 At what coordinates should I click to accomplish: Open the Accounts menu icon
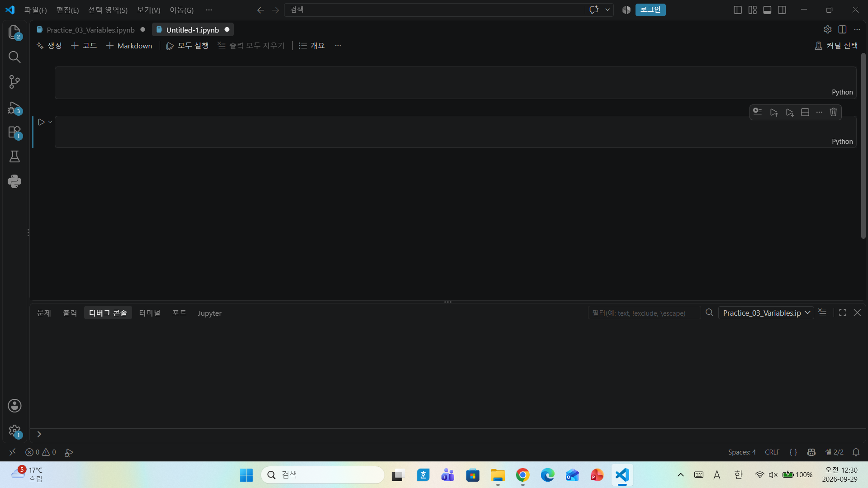click(14, 406)
